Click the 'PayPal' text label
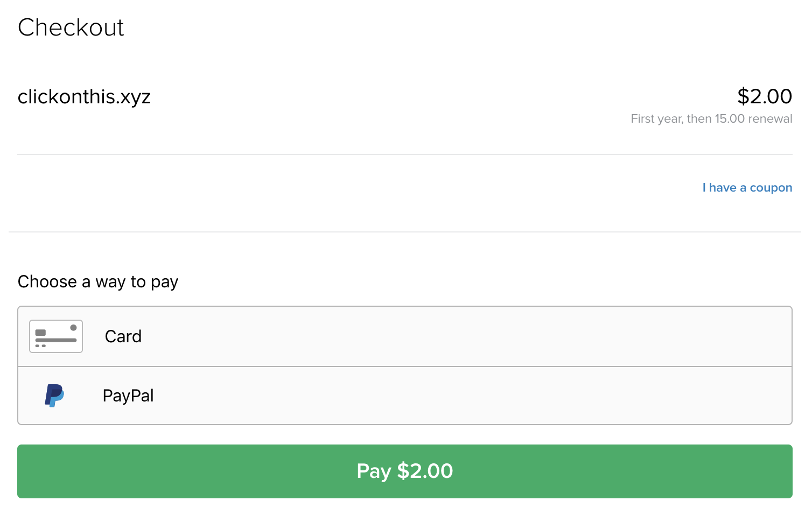The height and width of the screenshot is (522, 812). 128,396
